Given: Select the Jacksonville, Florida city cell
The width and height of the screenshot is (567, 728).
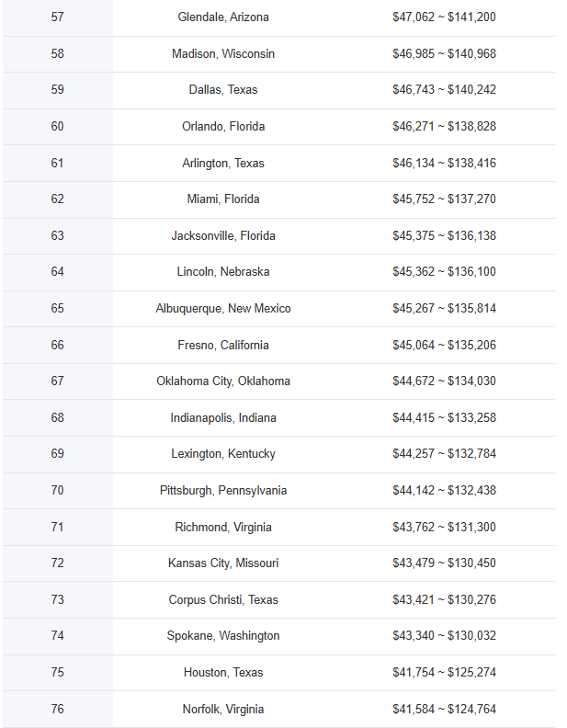Looking at the screenshot, I should [x=223, y=236].
